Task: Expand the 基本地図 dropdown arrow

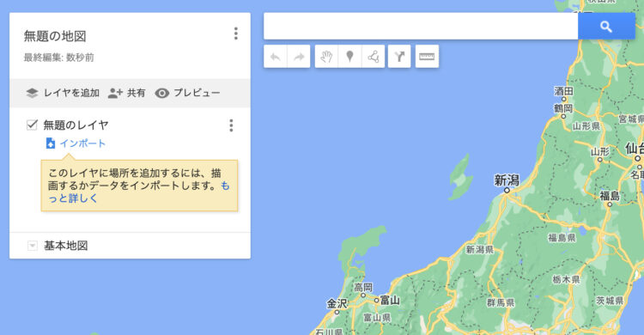Action: pyautogui.click(x=32, y=246)
